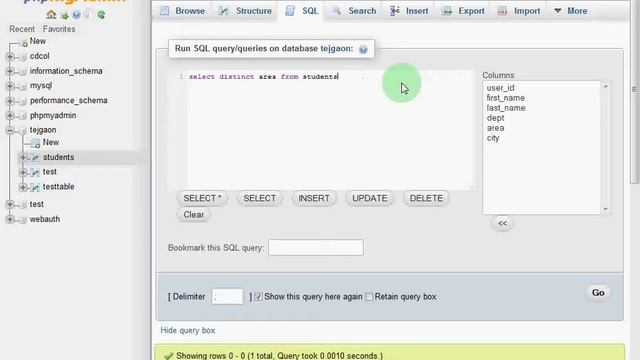Click inside the SQL query editor
The width and height of the screenshot is (640, 360).
(x=330, y=131)
